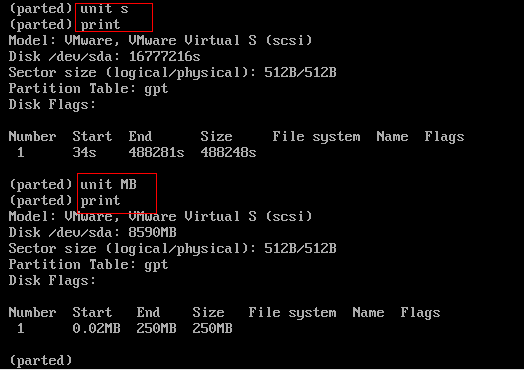Select the disk size value 16777216s
Screen dimensions: 524x371
164,56
